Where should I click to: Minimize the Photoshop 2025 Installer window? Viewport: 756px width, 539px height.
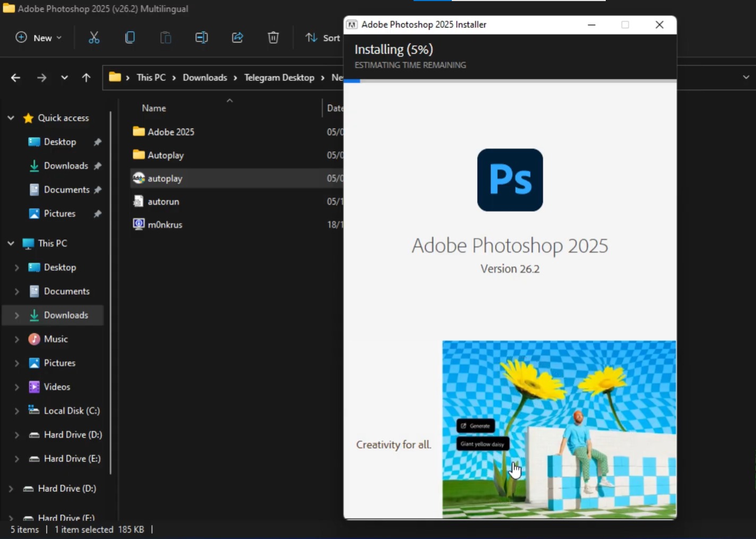pyautogui.click(x=591, y=25)
